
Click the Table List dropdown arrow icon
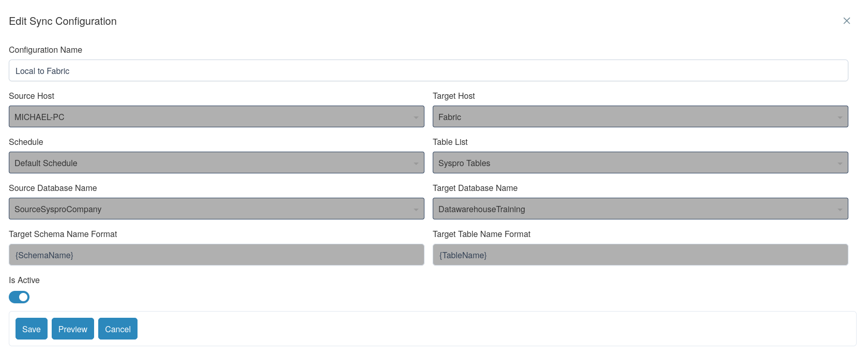click(840, 164)
